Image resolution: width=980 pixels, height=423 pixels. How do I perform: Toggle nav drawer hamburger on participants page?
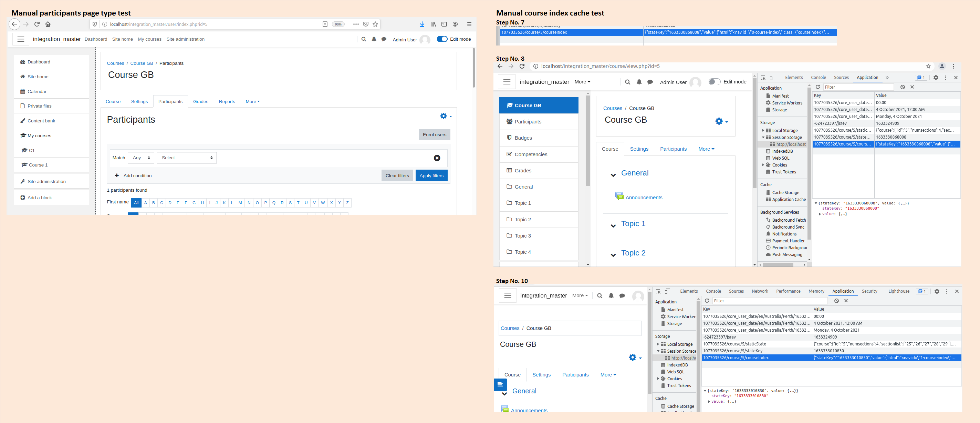coord(21,39)
